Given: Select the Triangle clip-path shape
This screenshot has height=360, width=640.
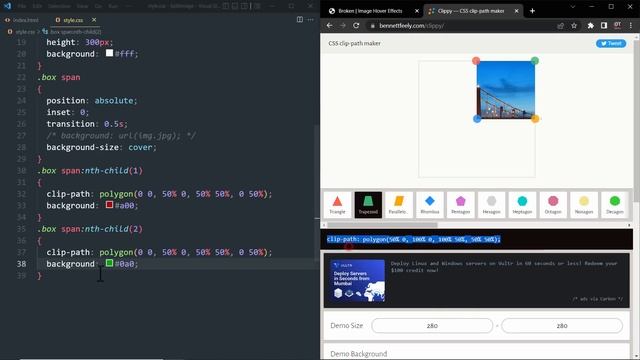Looking at the screenshot, I should click(x=337, y=204).
